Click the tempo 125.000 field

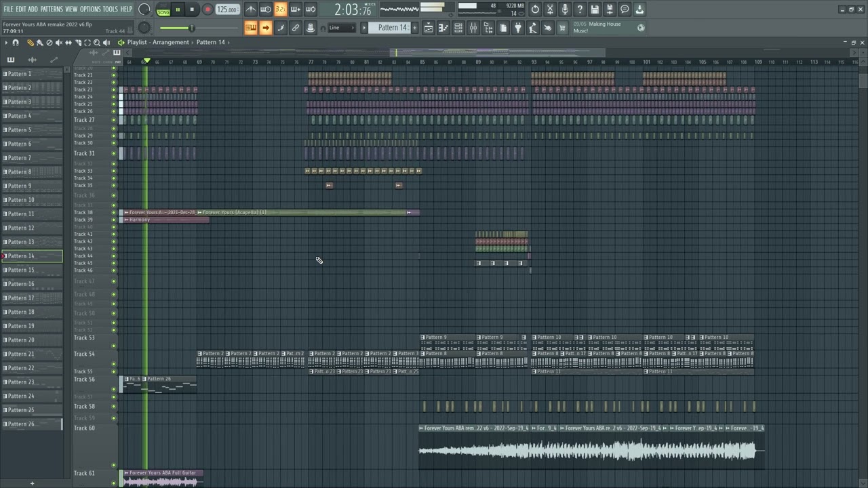tap(227, 9)
